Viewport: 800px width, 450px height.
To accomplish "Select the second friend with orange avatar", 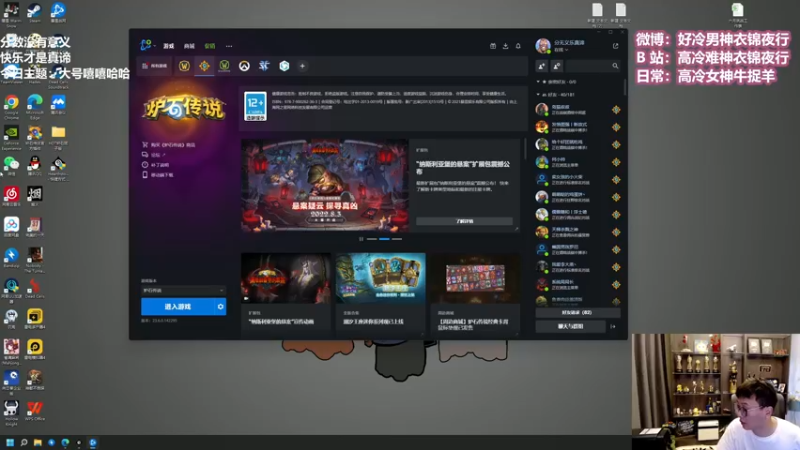I will [x=578, y=127].
